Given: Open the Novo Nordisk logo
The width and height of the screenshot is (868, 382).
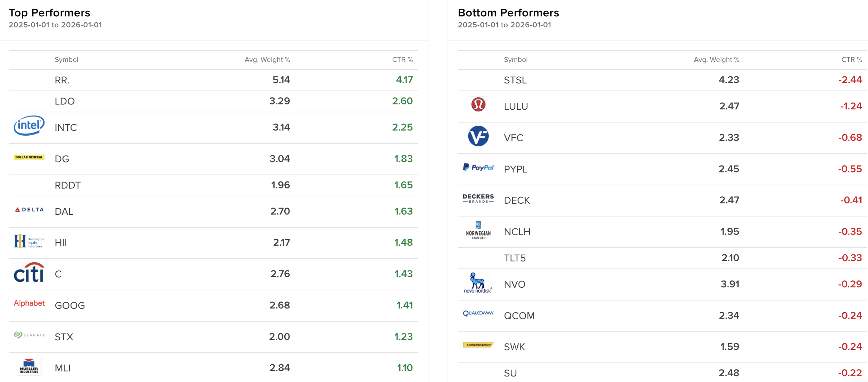Looking at the screenshot, I should coord(478,283).
